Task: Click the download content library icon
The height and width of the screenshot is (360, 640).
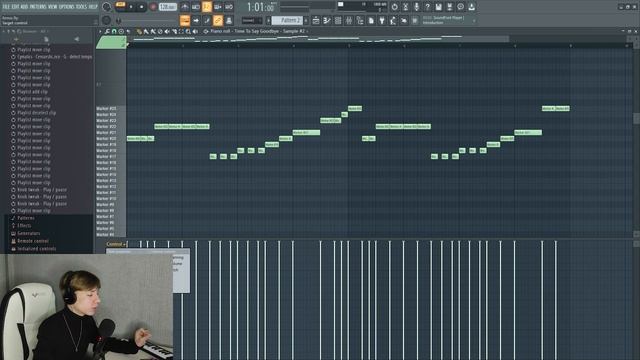Action: pyautogui.click(x=471, y=7)
